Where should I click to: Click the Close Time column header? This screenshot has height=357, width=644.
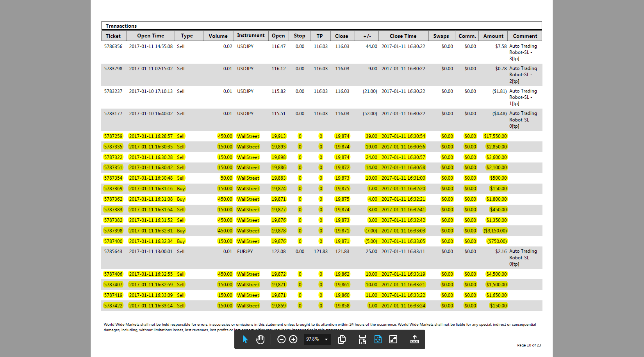tap(403, 36)
